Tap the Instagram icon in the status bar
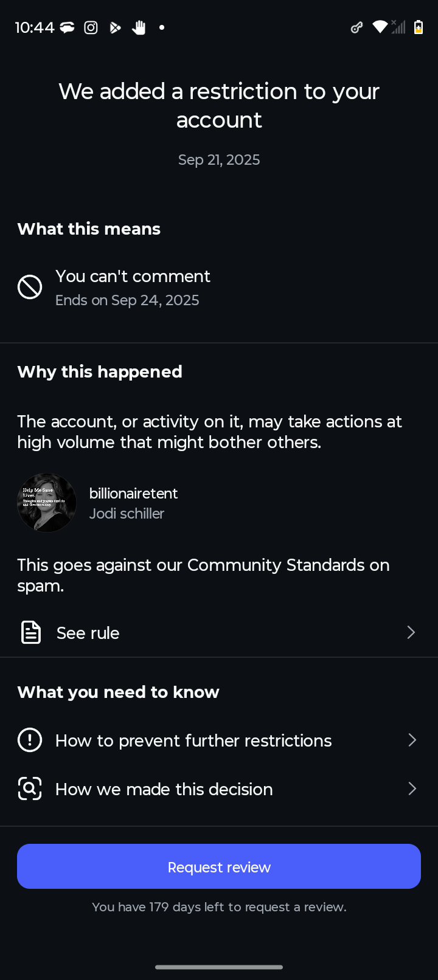 click(91, 27)
